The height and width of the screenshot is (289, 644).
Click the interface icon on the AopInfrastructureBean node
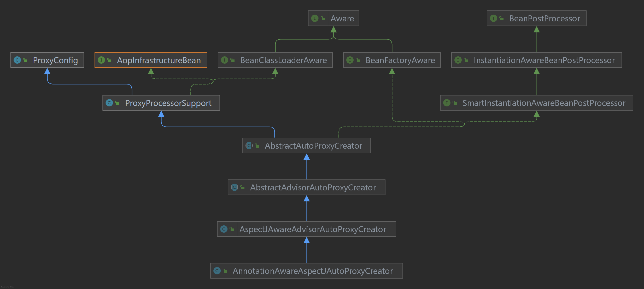(101, 60)
